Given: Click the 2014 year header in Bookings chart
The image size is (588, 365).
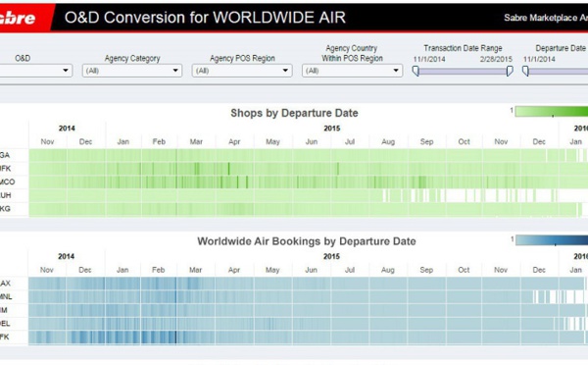Looking at the screenshot, I should (66, 256).
